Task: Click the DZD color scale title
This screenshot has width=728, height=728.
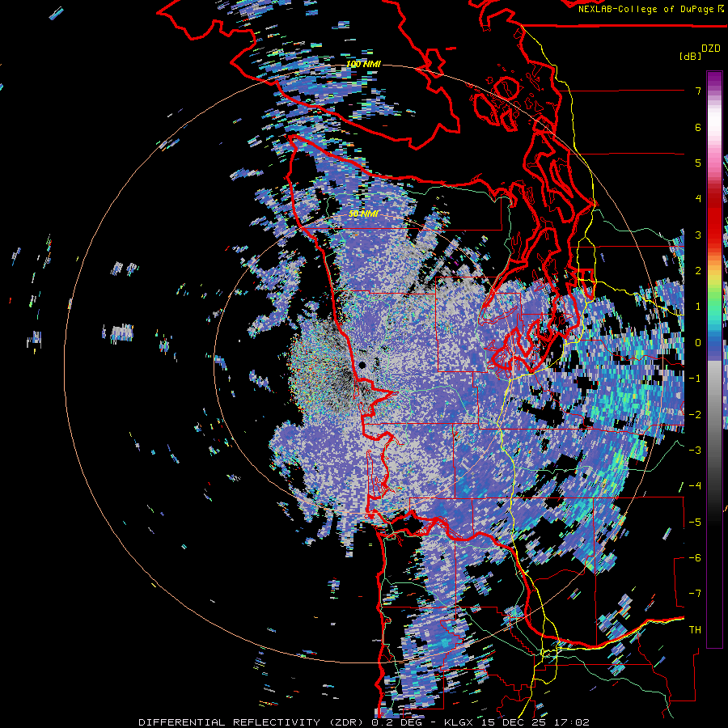Action: (x=711, y=49)
